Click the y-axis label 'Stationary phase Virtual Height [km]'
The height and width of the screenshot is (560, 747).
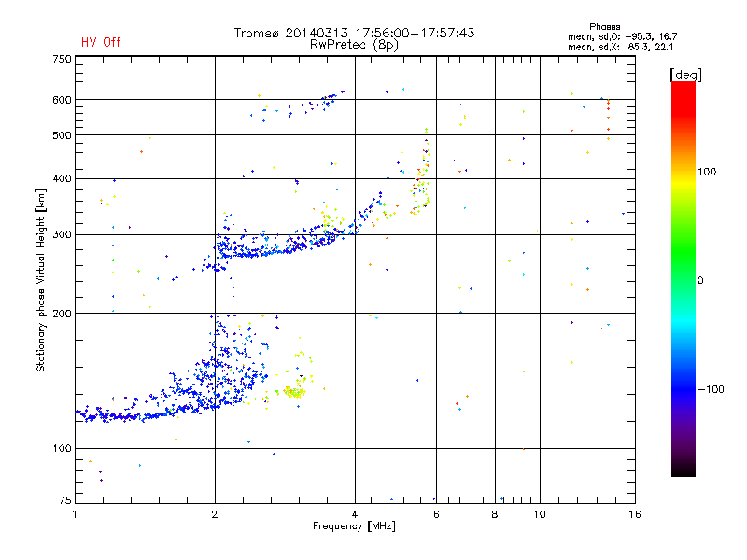click(41, 281)
